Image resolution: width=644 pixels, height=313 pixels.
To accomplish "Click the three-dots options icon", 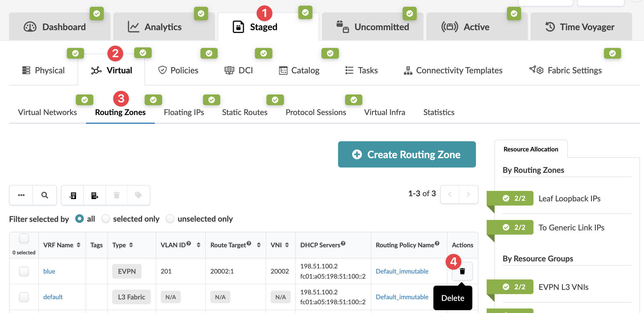I will pos(21,195).
